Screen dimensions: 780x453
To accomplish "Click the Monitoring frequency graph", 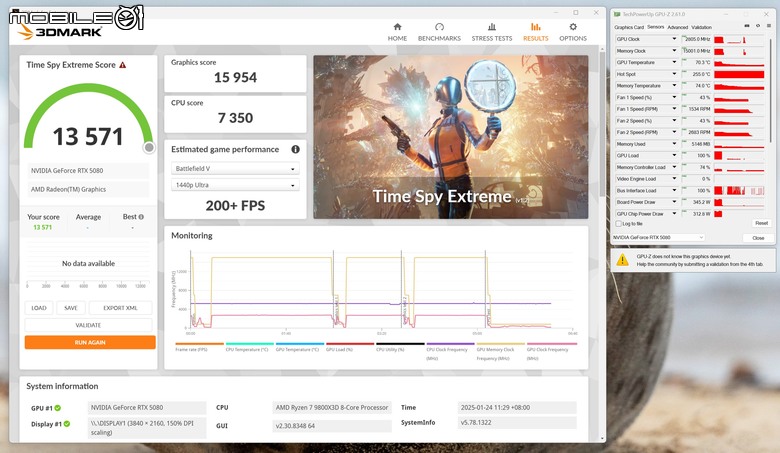I will click(381, 290).
